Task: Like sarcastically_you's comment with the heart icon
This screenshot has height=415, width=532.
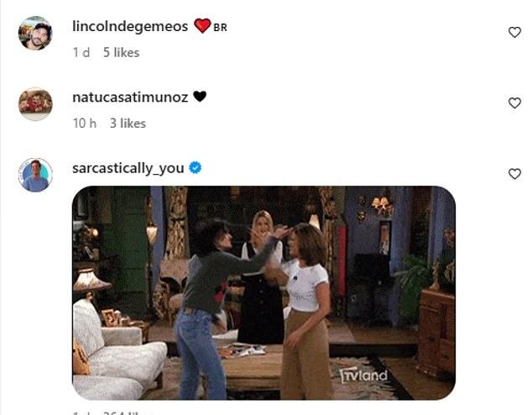Action: (514, 174)
